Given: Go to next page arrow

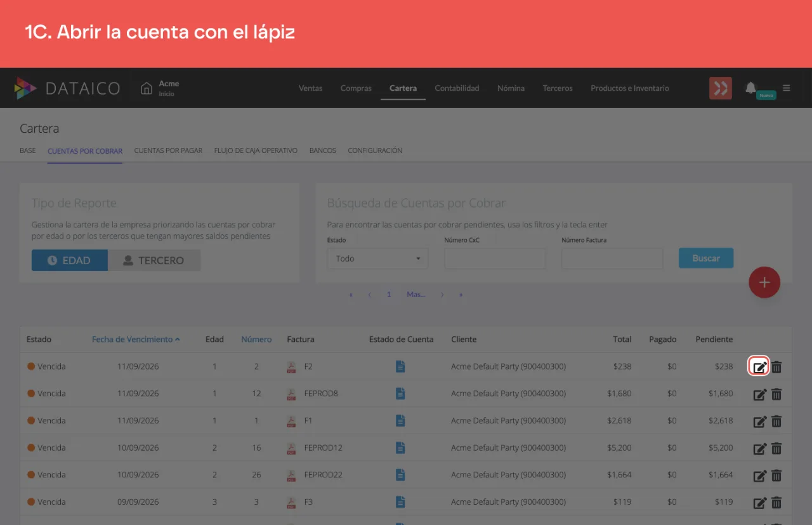Looking at the screenshot, I should [442, 295].
